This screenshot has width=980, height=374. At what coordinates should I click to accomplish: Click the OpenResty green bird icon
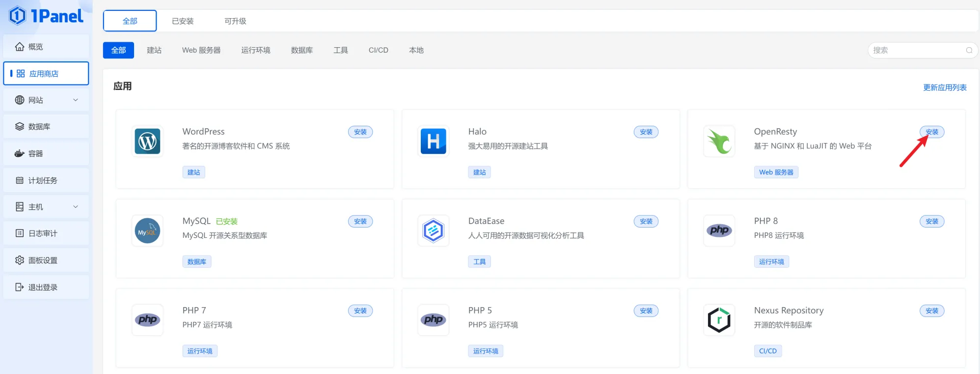[719, 142]
